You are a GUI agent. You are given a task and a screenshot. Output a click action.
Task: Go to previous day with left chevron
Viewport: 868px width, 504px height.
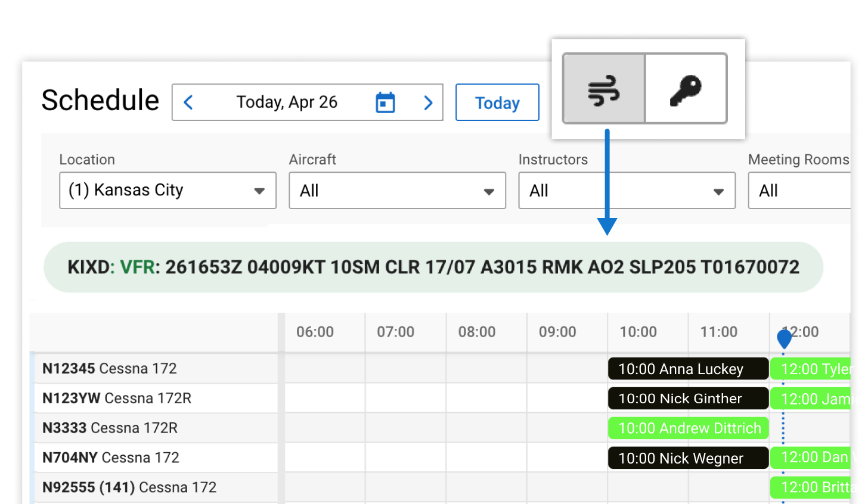[x=188, y=102]
